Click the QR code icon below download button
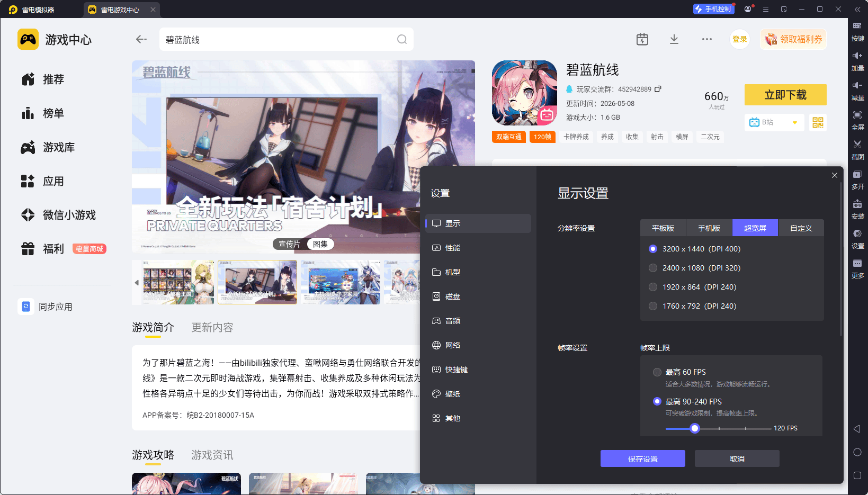 (818, 122)
